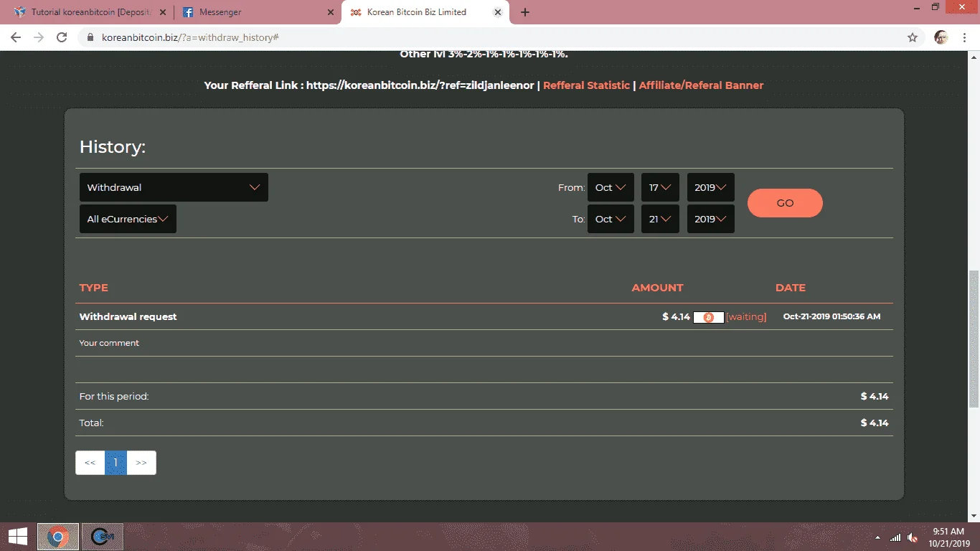This screenshot has width=980, height=551.
Task: Click date Oct-21-2019 01:50:36 AM
Action: pyautogui.click(x=831, y=316)
